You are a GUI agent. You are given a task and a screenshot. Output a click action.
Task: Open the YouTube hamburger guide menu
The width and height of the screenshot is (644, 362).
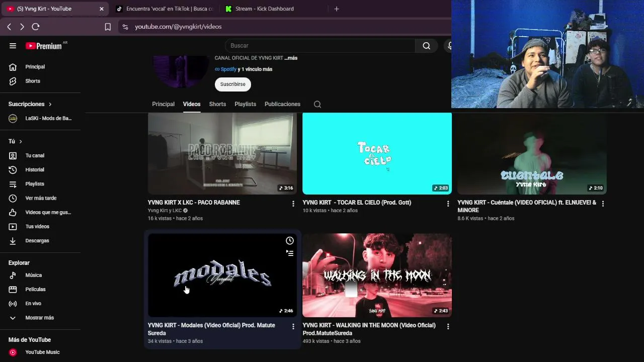13,46
